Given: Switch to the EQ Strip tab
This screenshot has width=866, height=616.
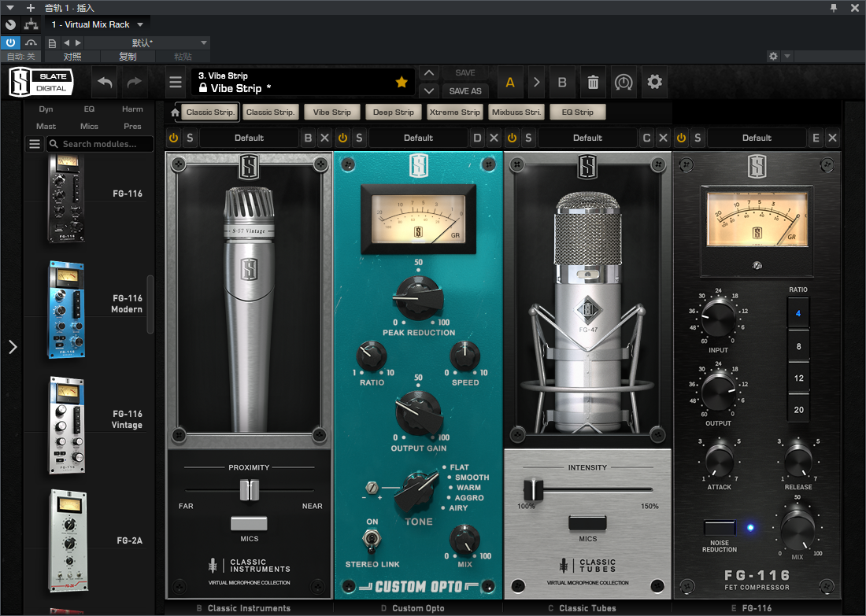Looking at the screenshot, I should click(578, 112).
